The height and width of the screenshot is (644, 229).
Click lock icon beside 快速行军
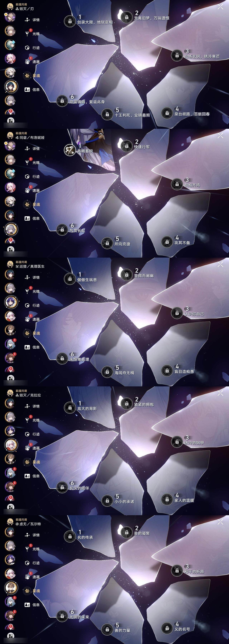point(127,146)
